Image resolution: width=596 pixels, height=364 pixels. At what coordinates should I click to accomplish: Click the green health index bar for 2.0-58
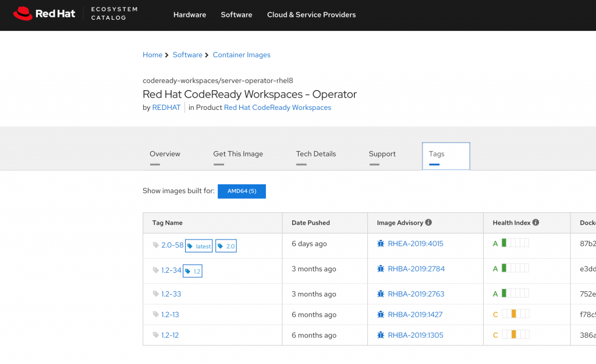504,243
